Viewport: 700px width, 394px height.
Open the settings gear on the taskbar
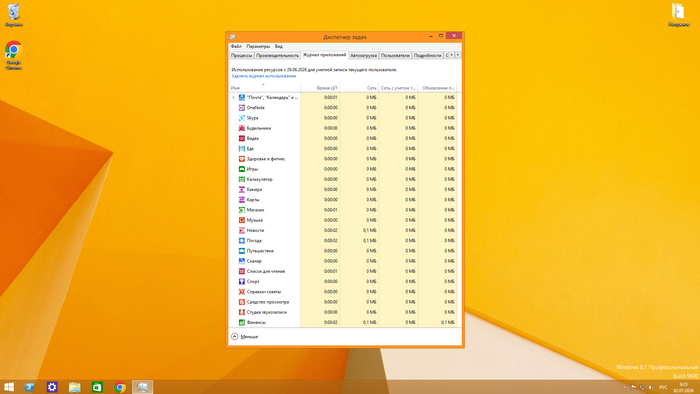tap(52, 387)
